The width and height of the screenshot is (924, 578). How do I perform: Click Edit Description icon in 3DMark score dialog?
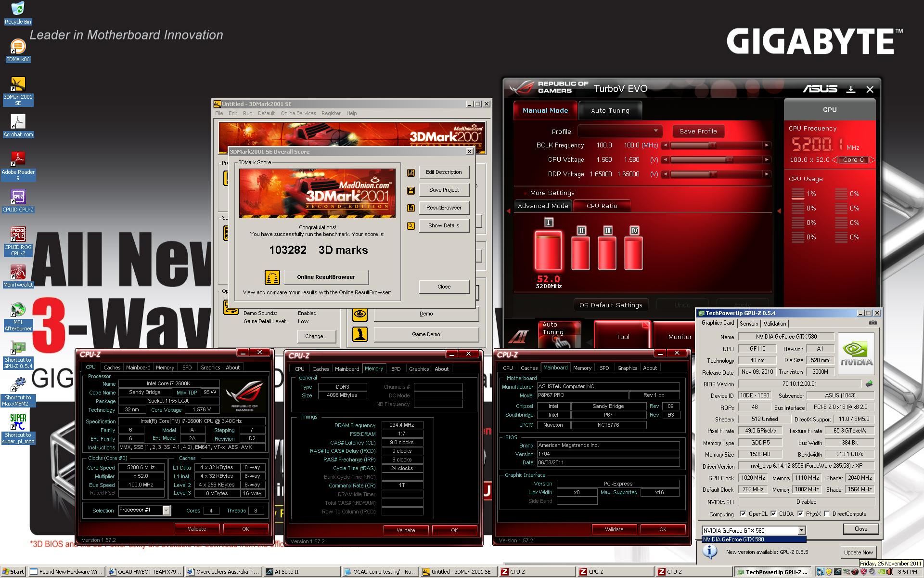(411, 172)
